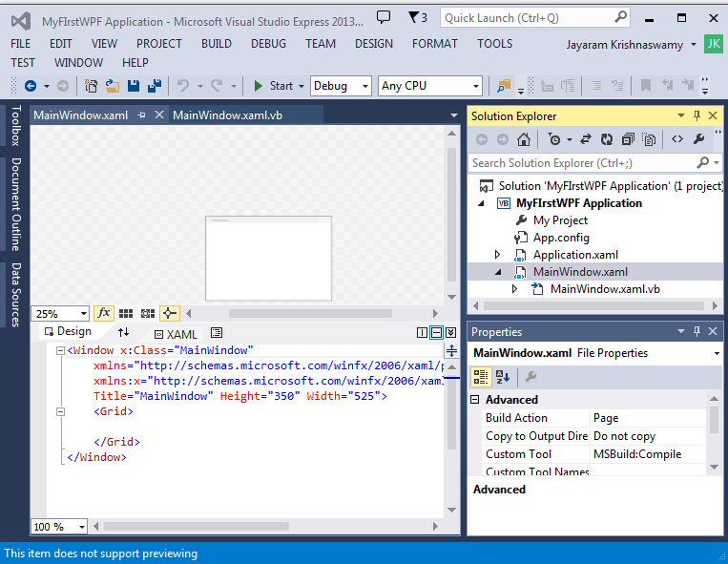This screenshot has height=564, width=728.
Task: Collapse the Window element in XAML editor
Action: (60, 350)
